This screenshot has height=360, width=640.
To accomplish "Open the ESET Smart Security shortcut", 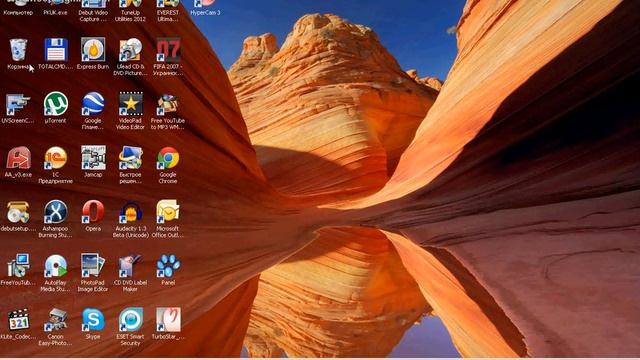I will click(x=131, y=320).
